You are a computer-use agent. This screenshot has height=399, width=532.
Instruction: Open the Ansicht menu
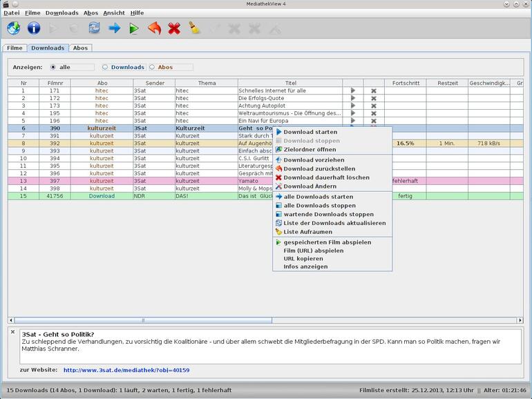[x=114, y=12]
